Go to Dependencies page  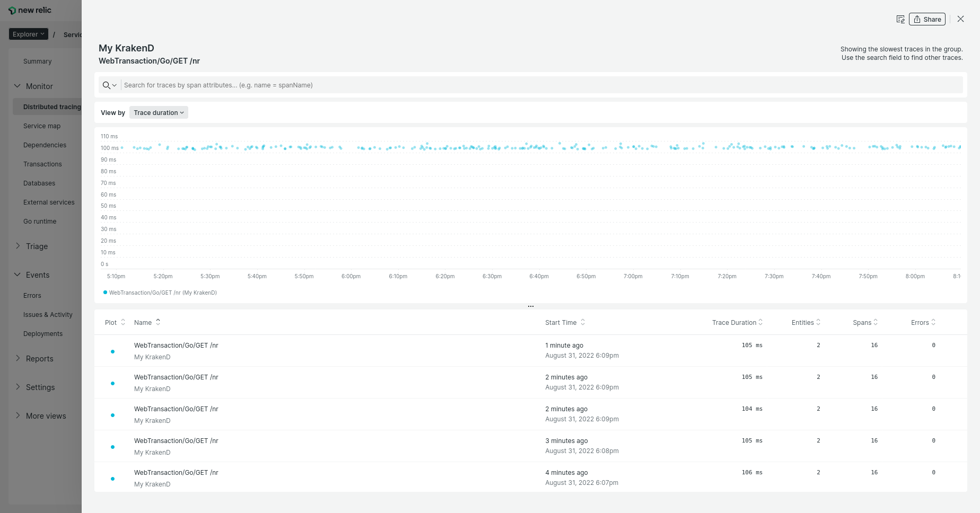[45, 145]
